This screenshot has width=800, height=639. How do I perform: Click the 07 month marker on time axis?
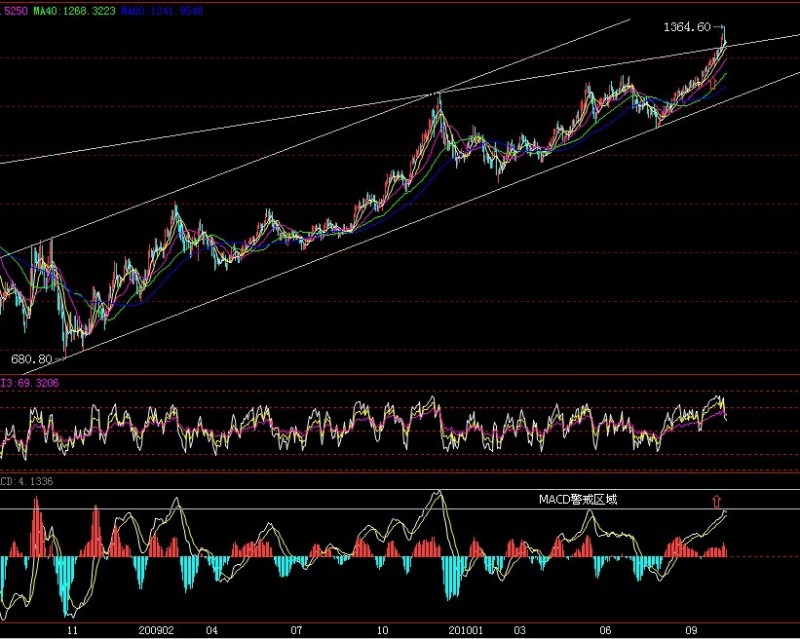297,631
